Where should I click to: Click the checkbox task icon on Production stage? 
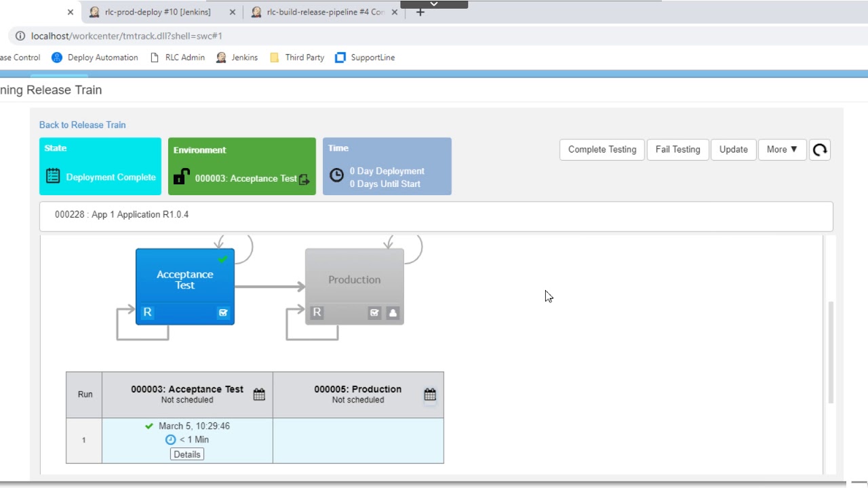374,312
